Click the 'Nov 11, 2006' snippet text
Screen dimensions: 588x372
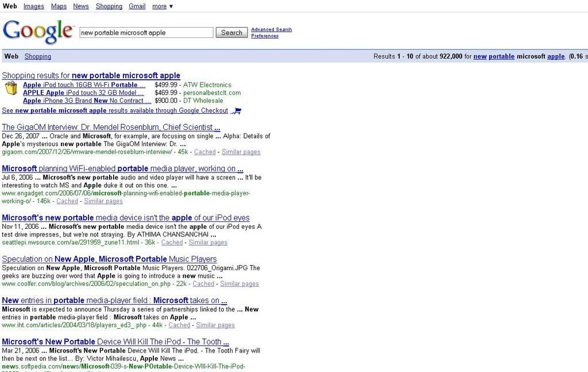click(20, 227)
